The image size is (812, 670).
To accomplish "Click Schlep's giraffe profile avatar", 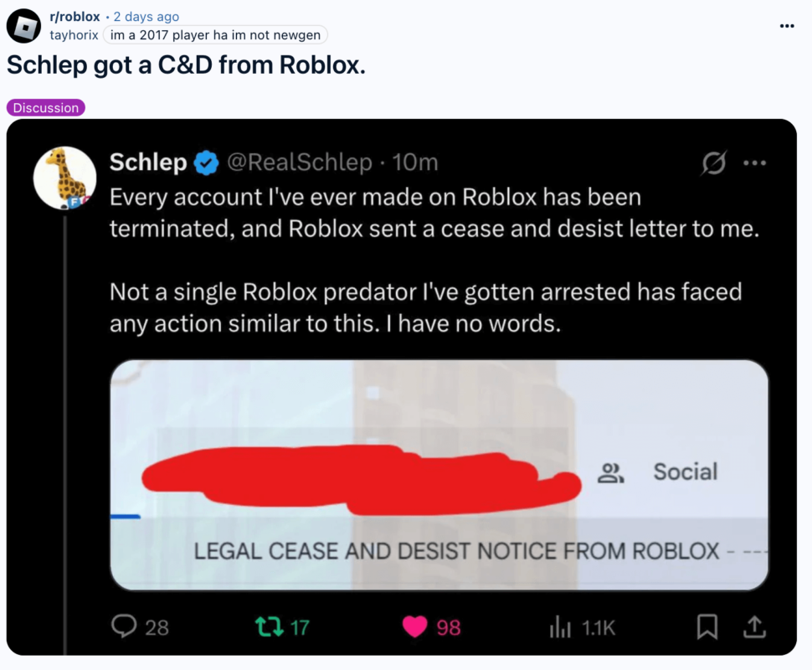I will pyautogui.click(x=64, y=178).
